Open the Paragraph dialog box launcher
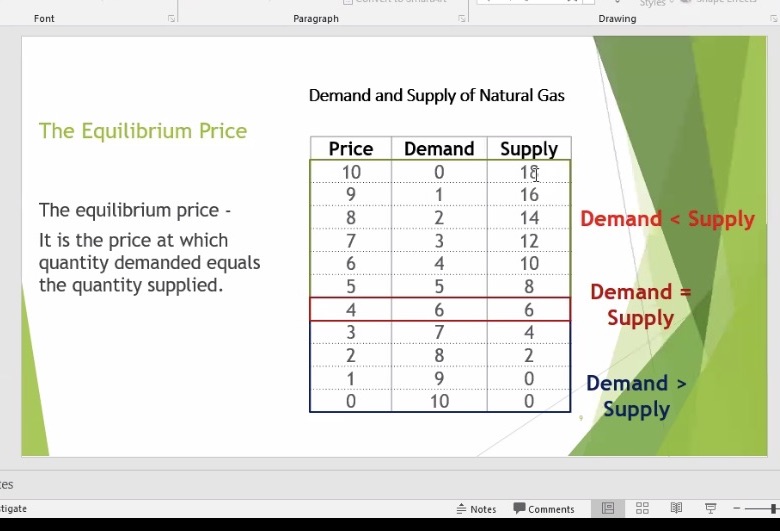 (x=462, y=18)
